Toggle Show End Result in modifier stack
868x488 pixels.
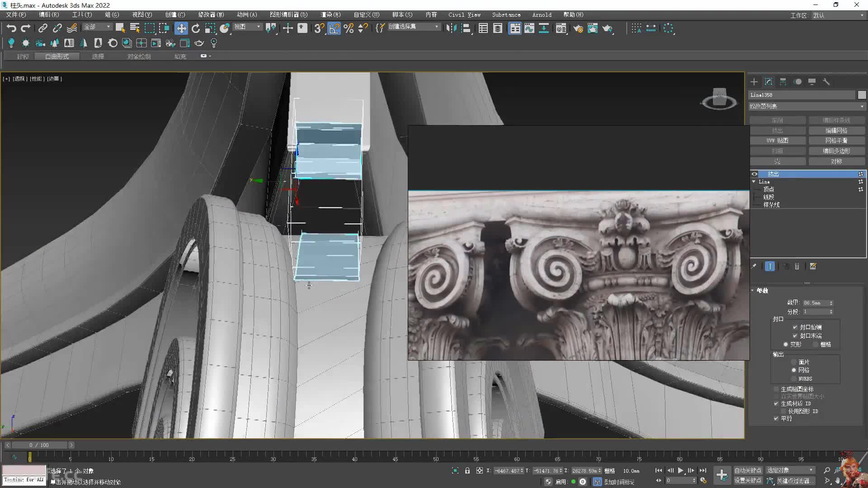[x=770, y=267]
